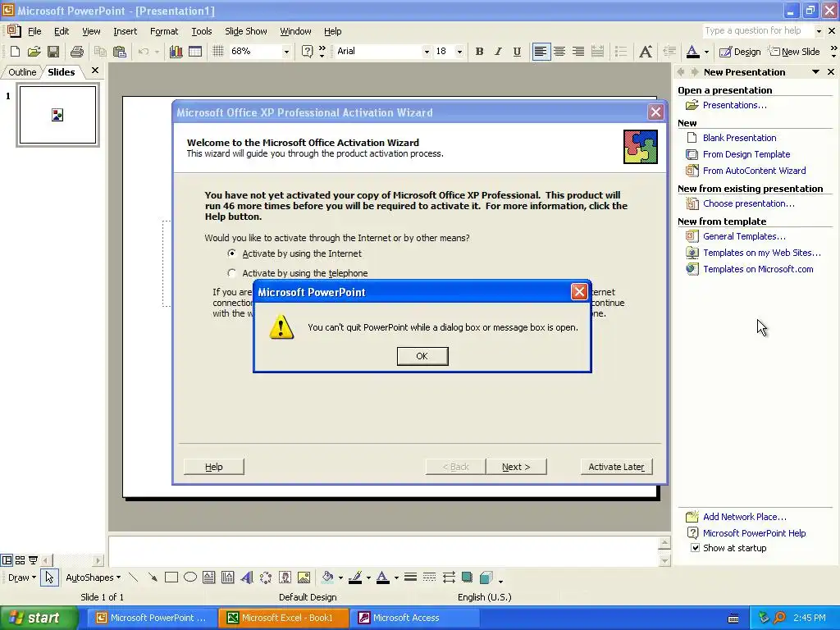The height and width of the screenshot is (630, 840).
Task: Click the Bold formatting button
Action: (479, 52)
